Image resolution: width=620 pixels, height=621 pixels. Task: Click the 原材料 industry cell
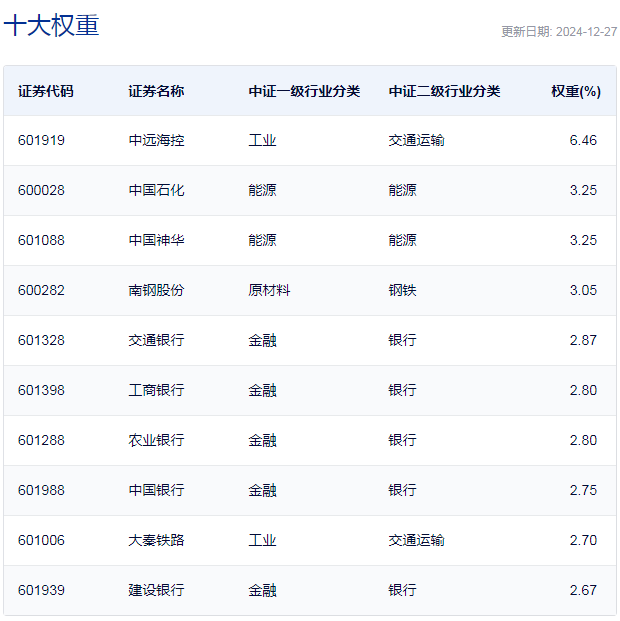pyautogui.click(x=269, y=290)
